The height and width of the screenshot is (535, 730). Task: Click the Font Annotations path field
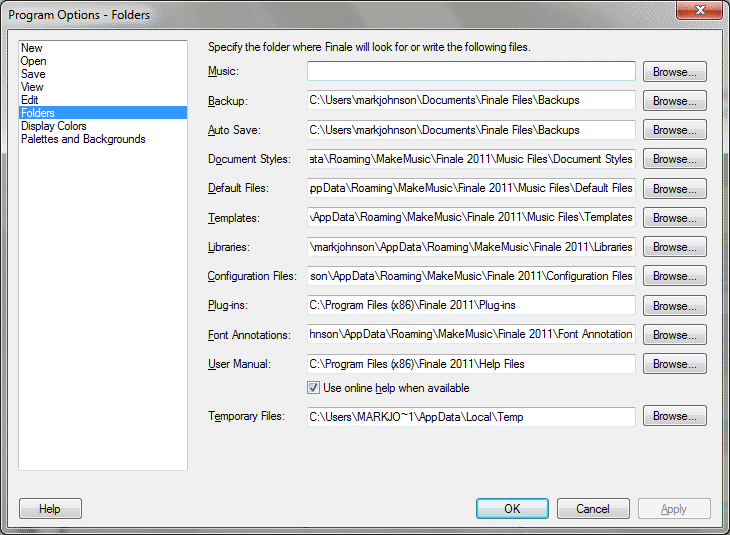point(471,334)
